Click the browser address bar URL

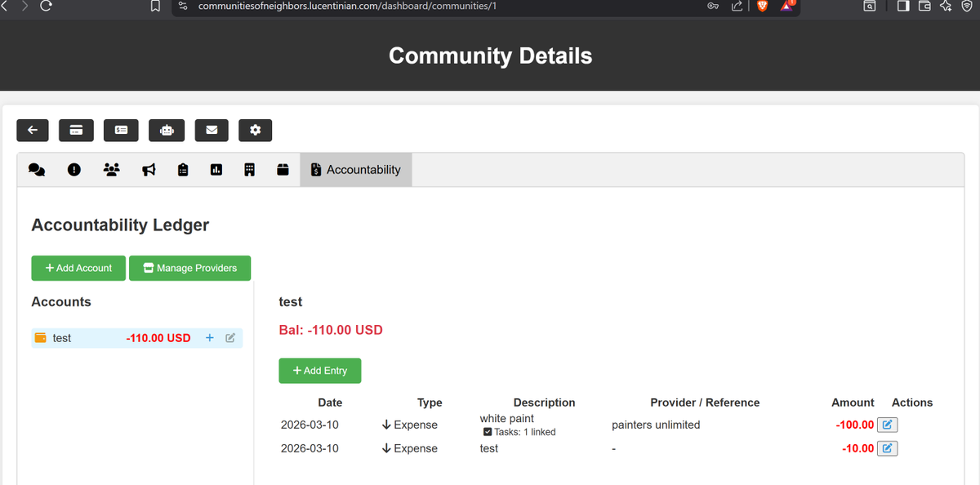tap(347, 6)
